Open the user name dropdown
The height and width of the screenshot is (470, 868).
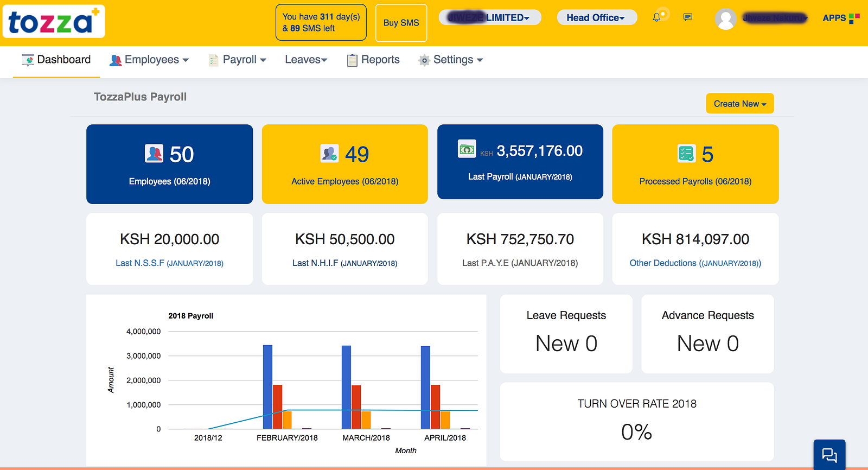[775, 18]
